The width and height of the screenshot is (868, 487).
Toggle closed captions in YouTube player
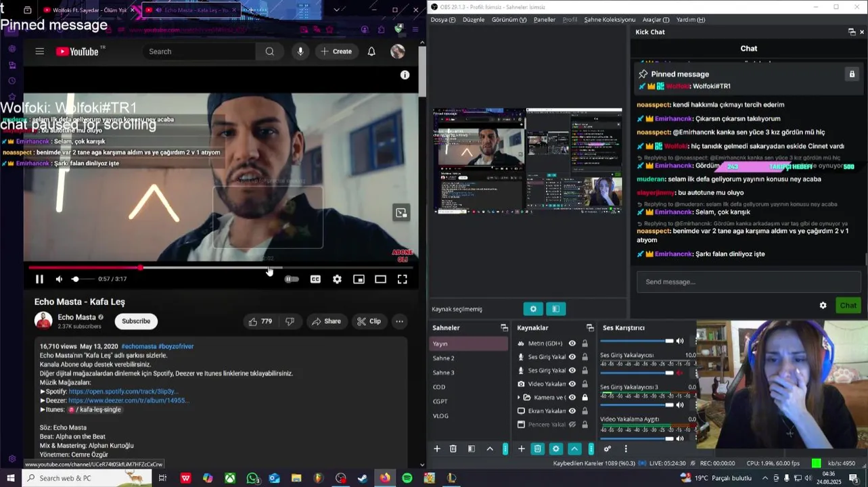tap(315, 279)
